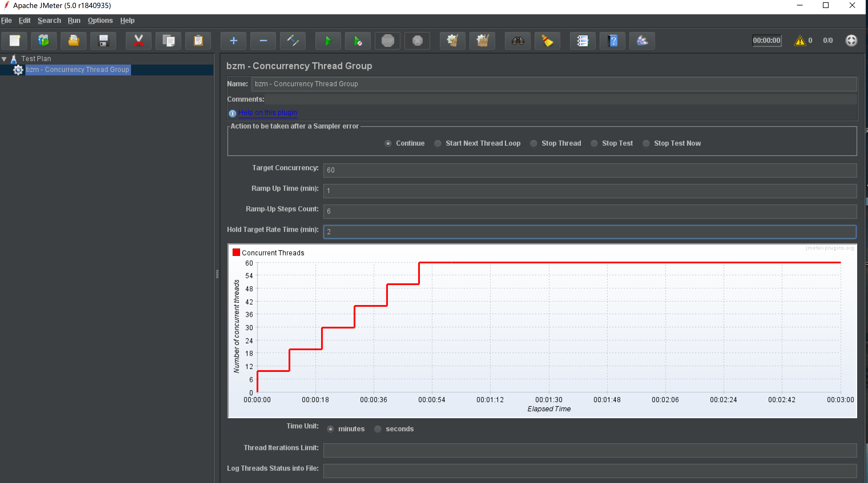The width and height of the screenshot is (868, 483).
Task: Select Start Next Thread Loop radio
Action: point(438,143)
